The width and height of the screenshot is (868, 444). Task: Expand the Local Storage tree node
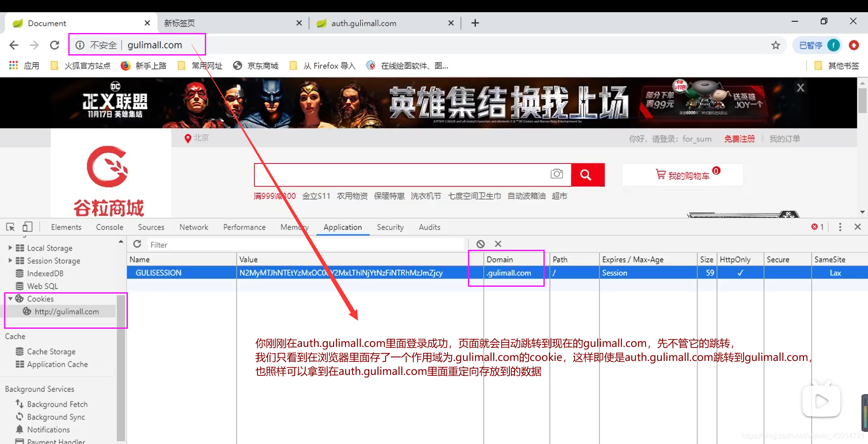(x=10, y=248)
